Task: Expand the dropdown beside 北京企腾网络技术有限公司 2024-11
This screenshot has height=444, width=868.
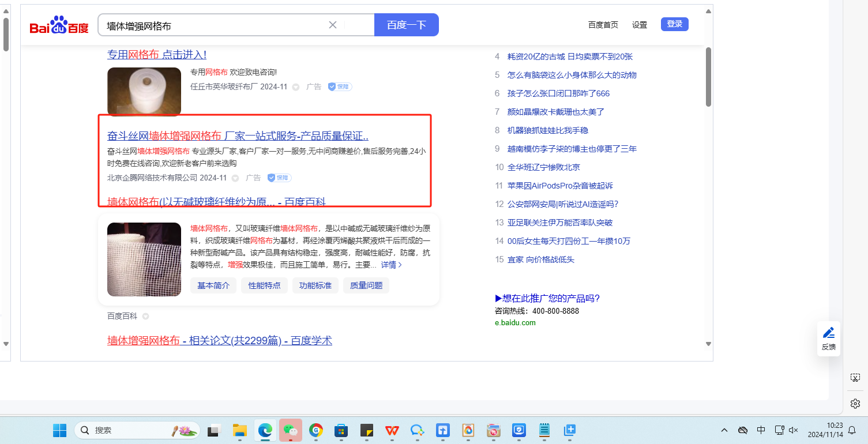Action: [235, 178]
